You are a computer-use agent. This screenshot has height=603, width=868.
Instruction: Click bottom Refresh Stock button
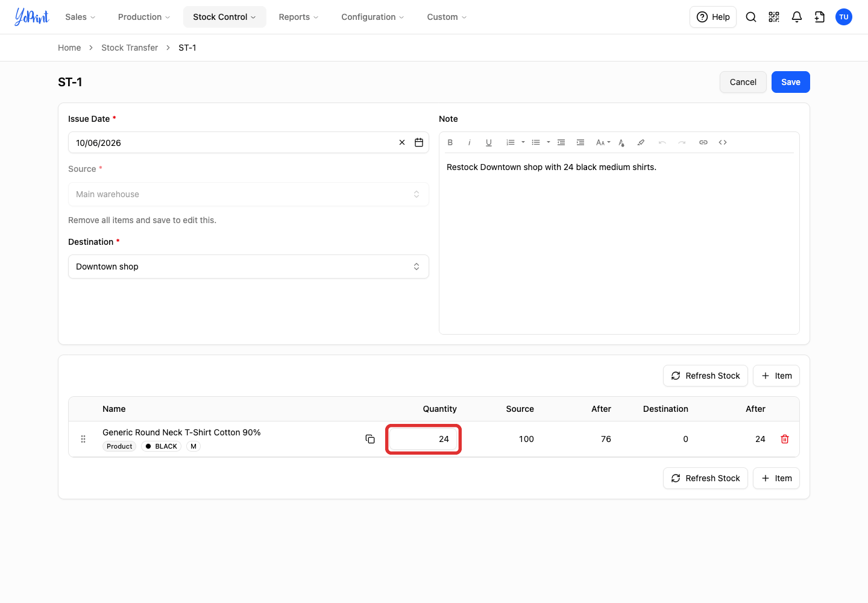(705, 478)
